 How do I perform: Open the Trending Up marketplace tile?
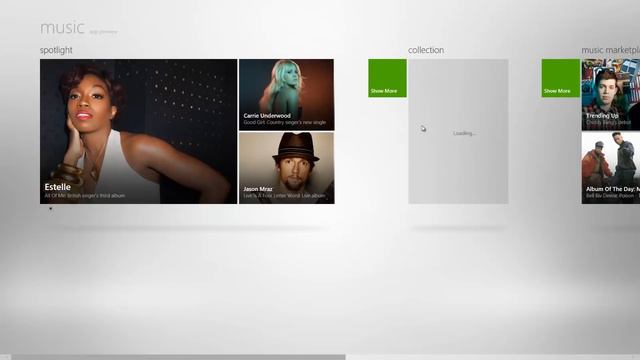pos(611,95)
